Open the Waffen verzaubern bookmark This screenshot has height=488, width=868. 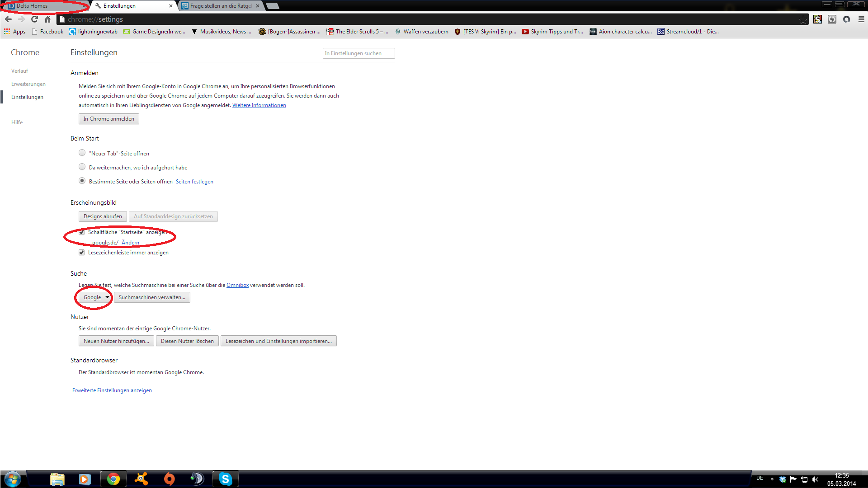[x=421, y=32]
